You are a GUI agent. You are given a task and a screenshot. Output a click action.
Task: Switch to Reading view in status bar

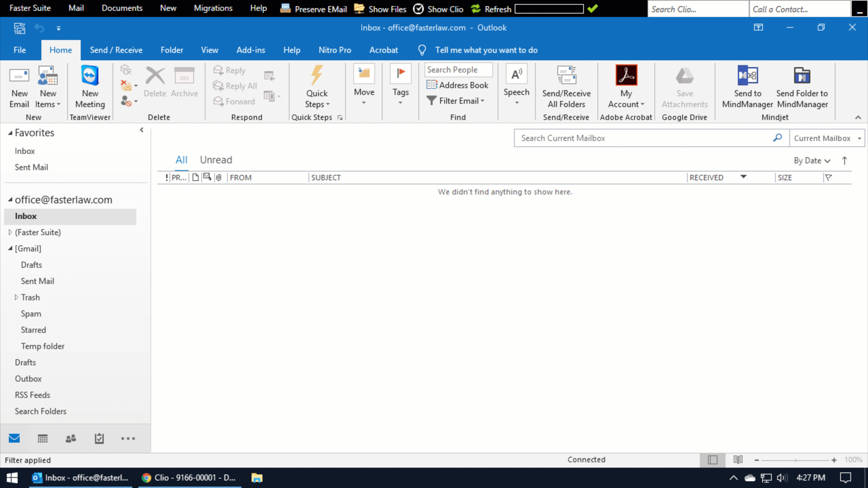point(738,460)
